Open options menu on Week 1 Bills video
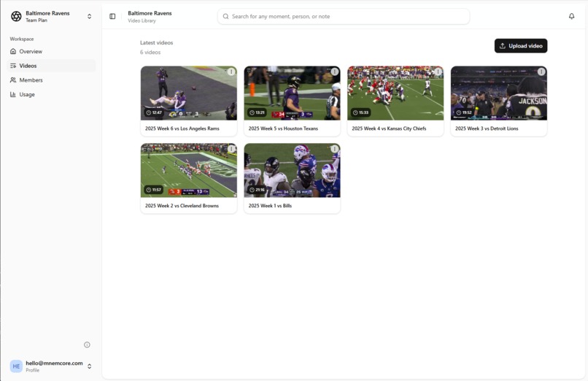Image resolution: width=588 pixels, height=381 pixels. point(335,149)
